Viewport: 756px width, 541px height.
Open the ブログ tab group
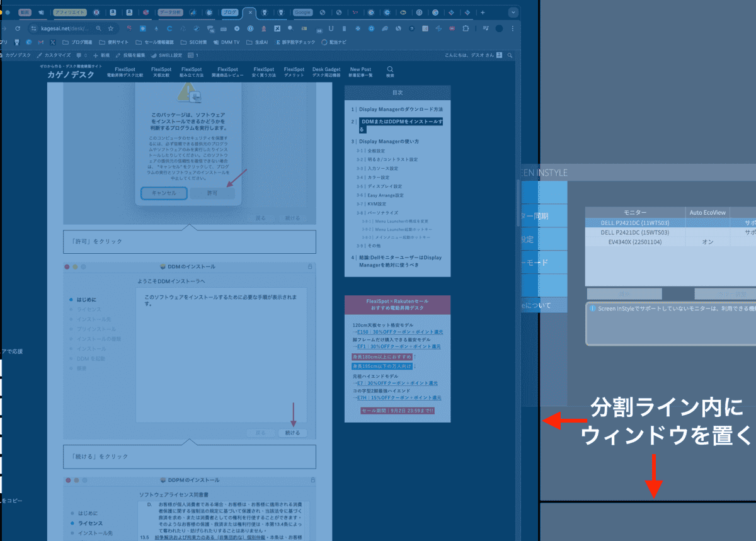pos(230,12)
